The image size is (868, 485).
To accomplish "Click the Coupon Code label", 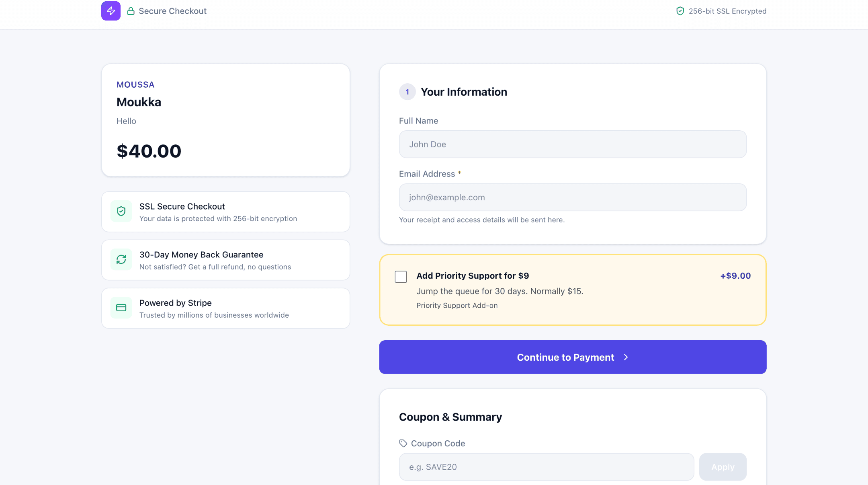I will (438, 443).
